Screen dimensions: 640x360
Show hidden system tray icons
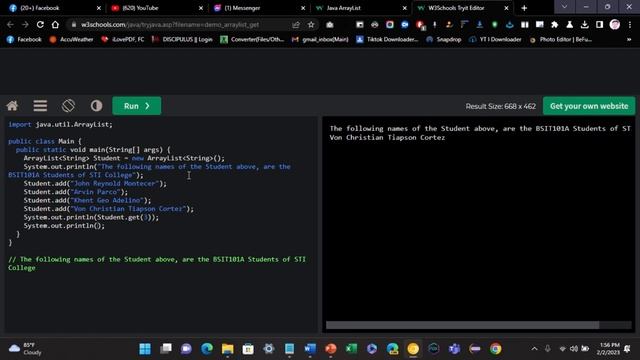coord(534,349)
